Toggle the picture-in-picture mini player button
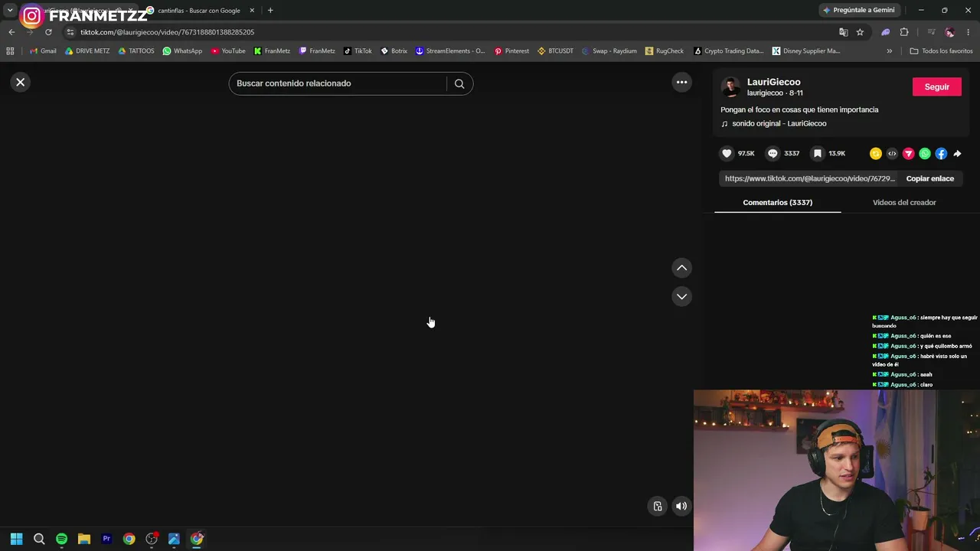980x551 pixels. point(658,506)
